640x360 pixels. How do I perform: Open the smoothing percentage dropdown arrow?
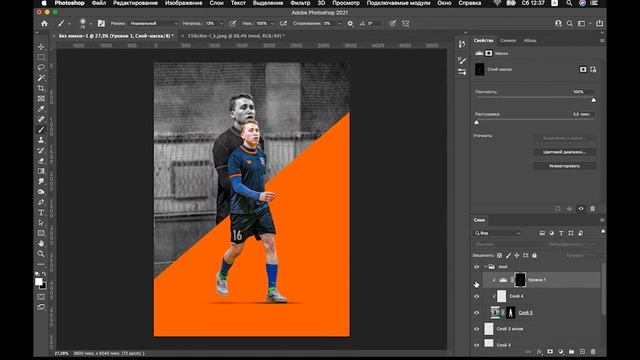340,24
